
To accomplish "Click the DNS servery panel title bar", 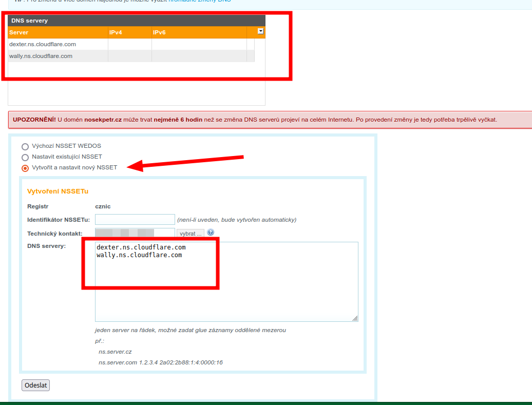I will click(x=136, y=21).
